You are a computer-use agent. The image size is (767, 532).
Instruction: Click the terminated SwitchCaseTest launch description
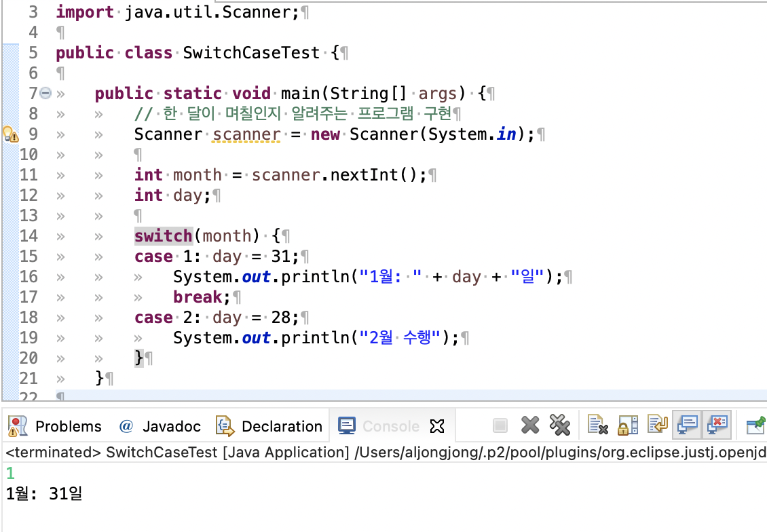386,453
